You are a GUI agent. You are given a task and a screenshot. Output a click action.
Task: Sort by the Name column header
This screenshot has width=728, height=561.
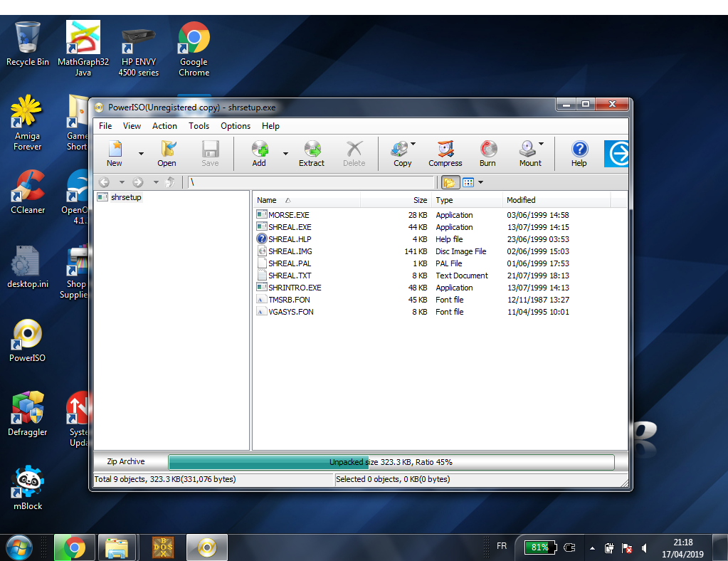point(307,200)
